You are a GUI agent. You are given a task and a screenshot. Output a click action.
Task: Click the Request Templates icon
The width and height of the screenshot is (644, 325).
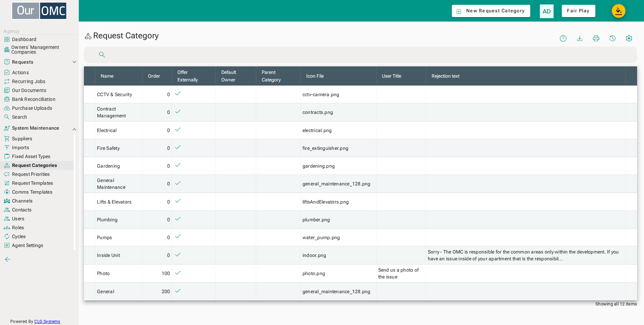pos(7,183)
